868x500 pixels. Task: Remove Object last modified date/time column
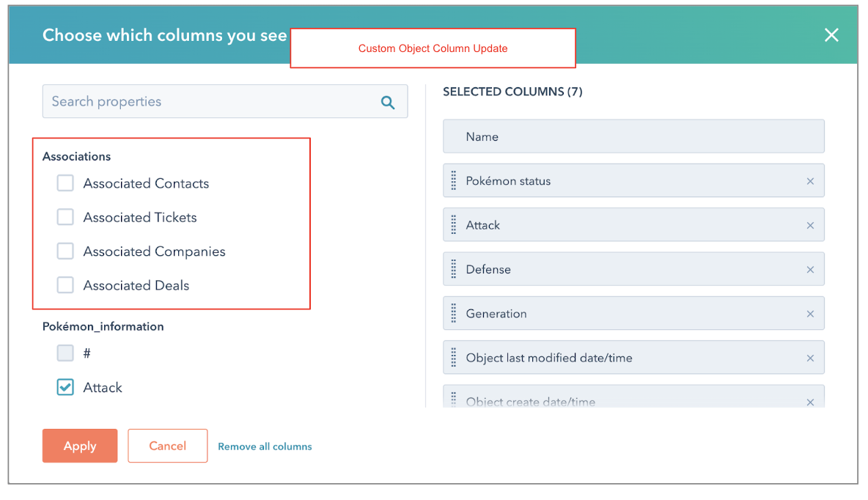[x=810, y=359]
